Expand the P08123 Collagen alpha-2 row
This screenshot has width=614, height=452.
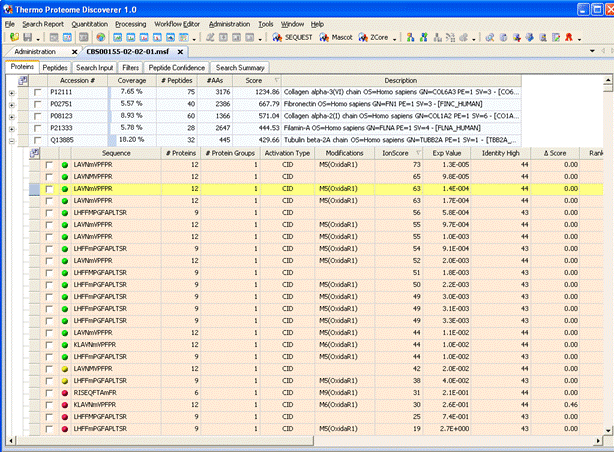click(12, 117)
